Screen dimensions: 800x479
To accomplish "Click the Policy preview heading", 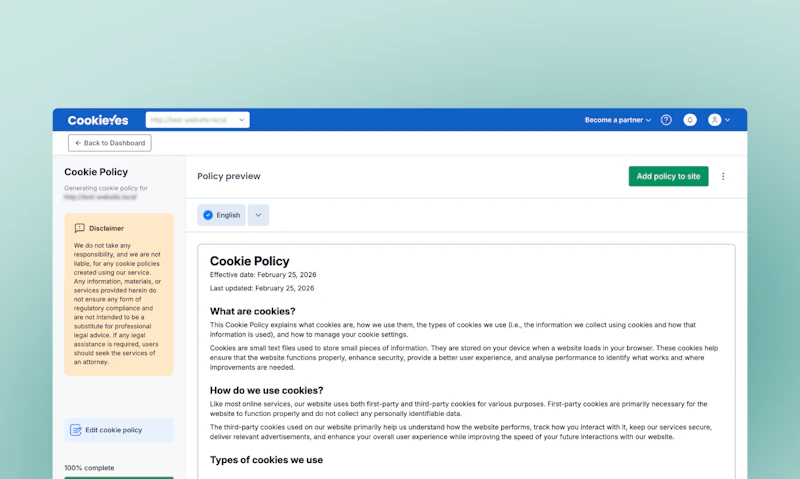I will (x=229, y=176).
